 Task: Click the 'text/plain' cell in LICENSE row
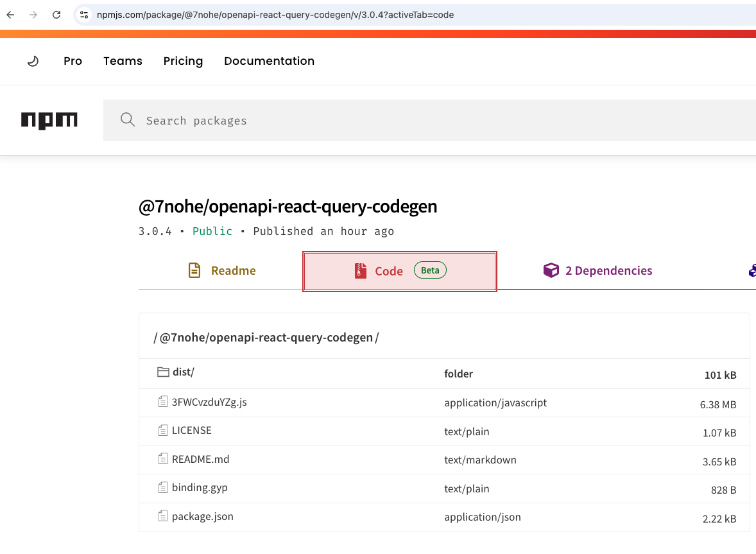(x=467, y=432)
